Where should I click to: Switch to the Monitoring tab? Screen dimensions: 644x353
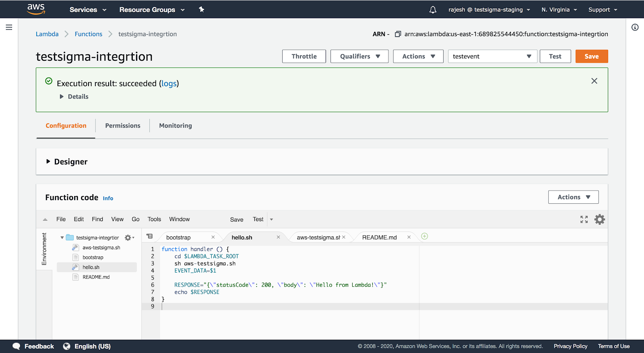point(175,126)
